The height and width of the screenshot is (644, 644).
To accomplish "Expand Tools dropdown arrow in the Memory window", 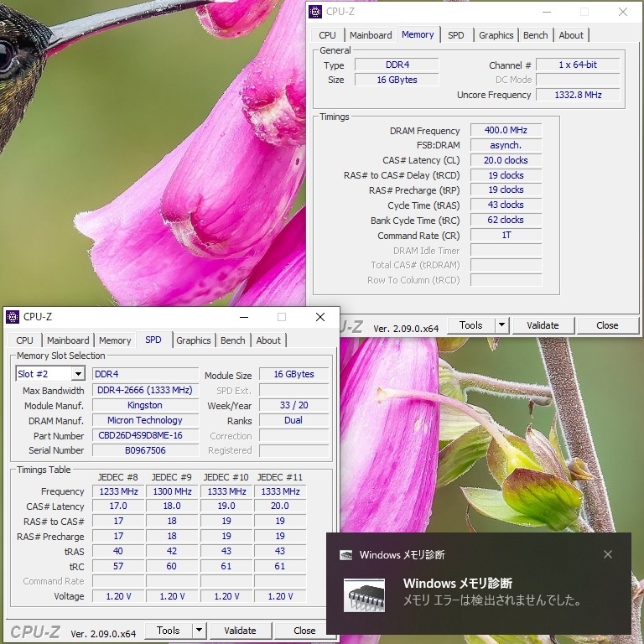I will (x=501, y=325).
